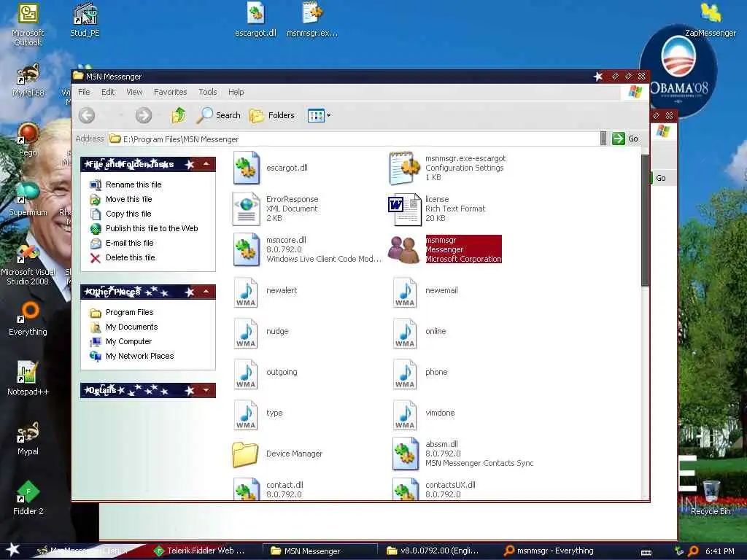Screen dimensions: 747x560
Task: Select the Fiddler 2 desktop shortcut
Action: (x=28, y=498)
